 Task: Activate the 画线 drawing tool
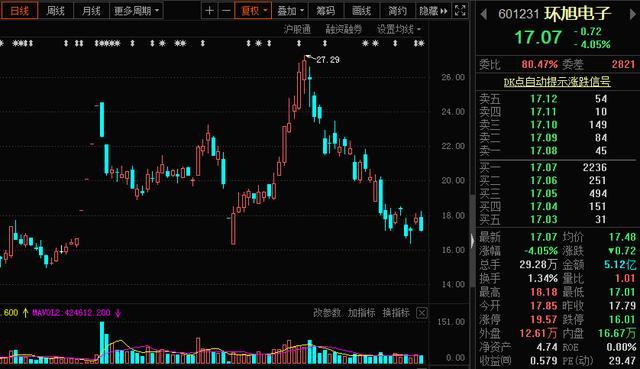click(x=362, y=11)
